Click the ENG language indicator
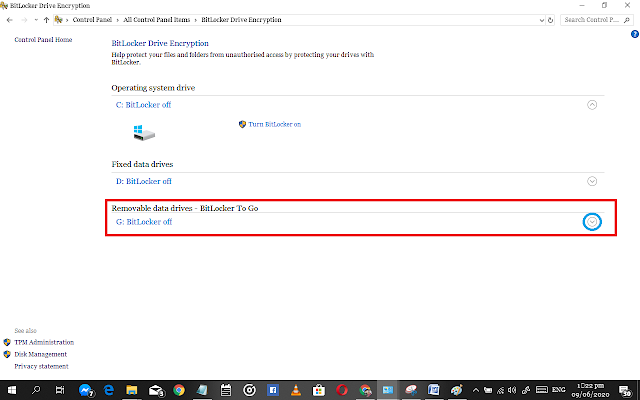The width and height of the screenshot is (640, 400). pyautogui.click(x=558, y=390)
